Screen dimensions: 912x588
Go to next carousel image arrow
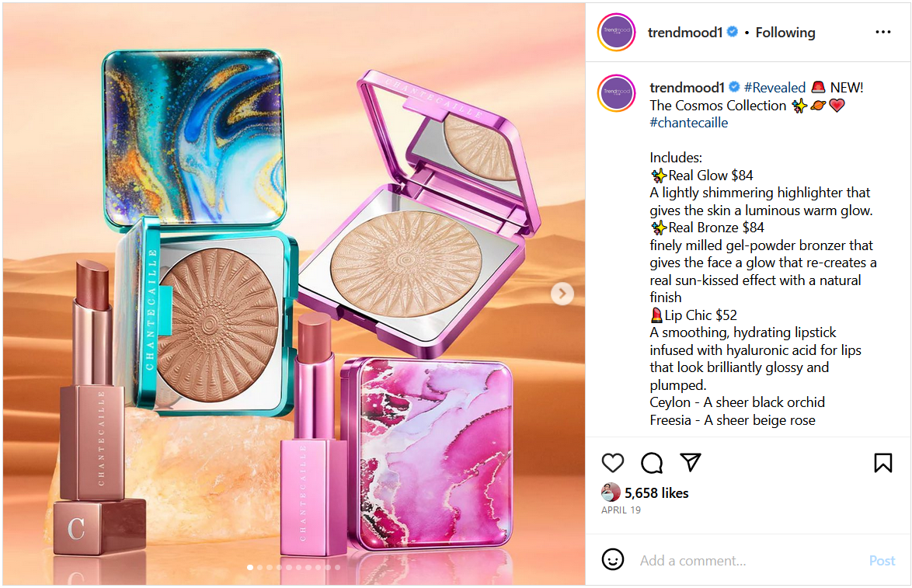point(562,294)
